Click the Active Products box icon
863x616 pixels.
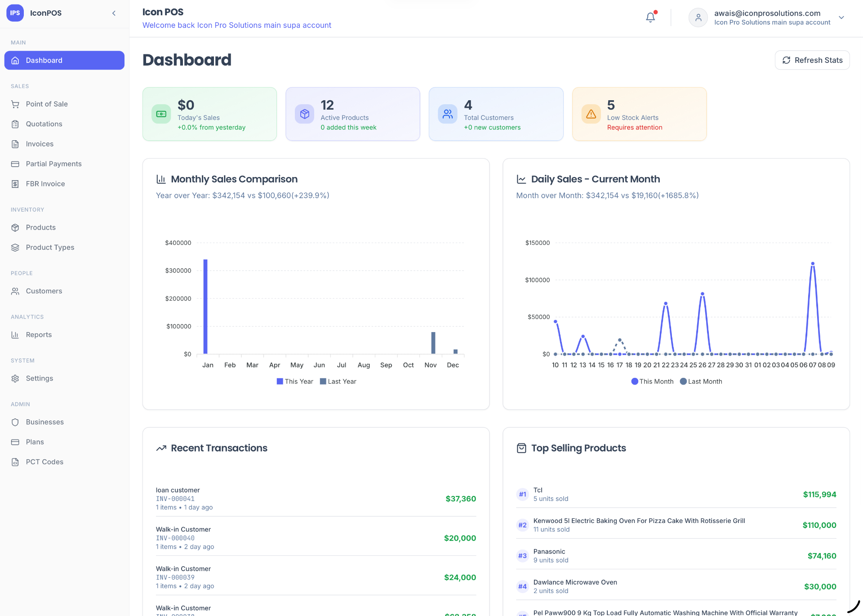[x=305, y=114]
